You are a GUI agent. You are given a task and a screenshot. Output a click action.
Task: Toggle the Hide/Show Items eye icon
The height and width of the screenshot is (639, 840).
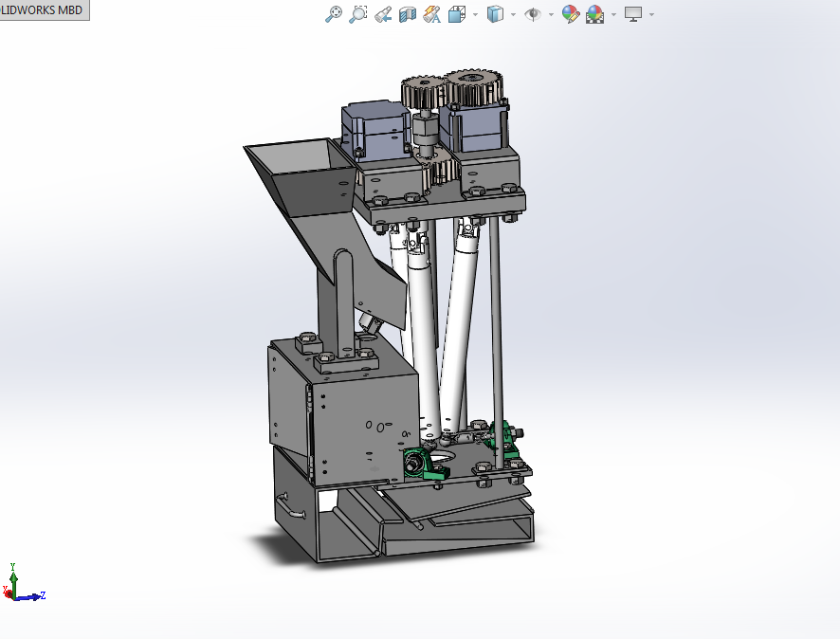click(x=533, y=14)
